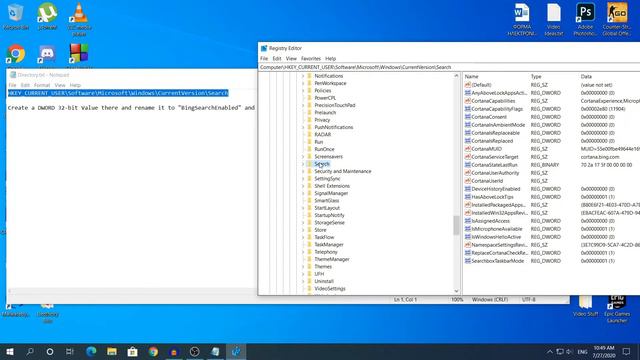
Task: Open the Edit menu in Registry Editor
Action: pos(277,59)
